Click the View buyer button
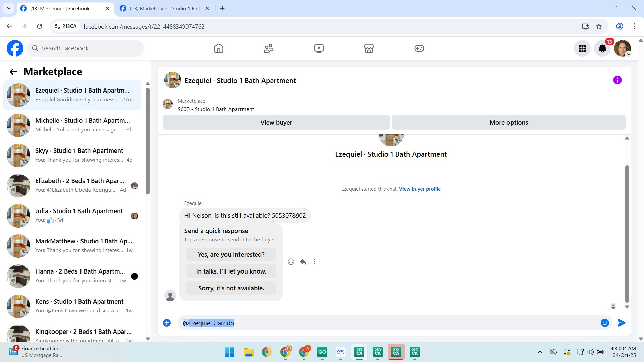 [x=276, y=122]
